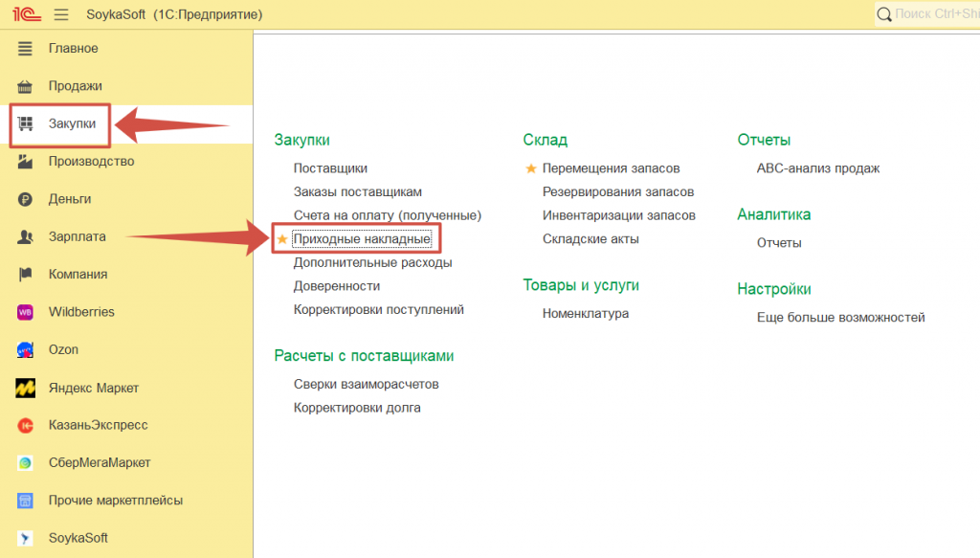The height and width of the screenshot is (558, 980).
Task: Open Еще больше возможностей settings
Action: tap(840, 317)
